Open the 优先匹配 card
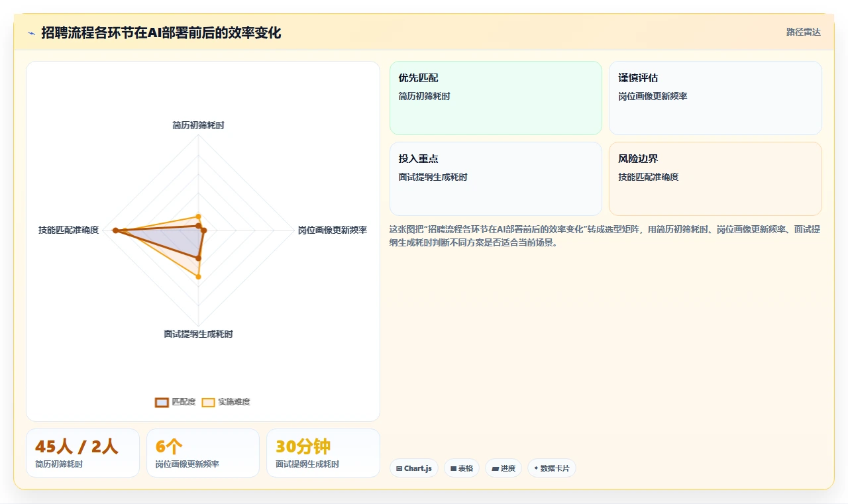 [496, 98]
